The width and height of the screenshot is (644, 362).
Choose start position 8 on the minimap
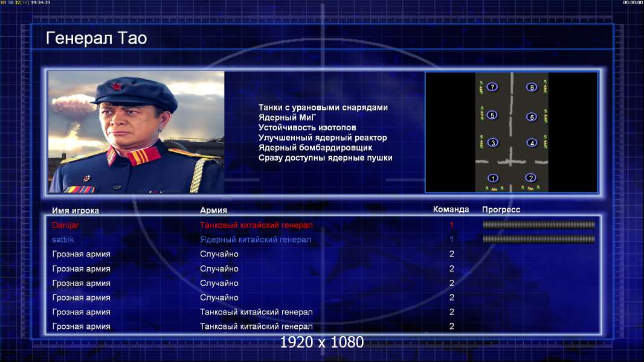[x=532, y=87]
